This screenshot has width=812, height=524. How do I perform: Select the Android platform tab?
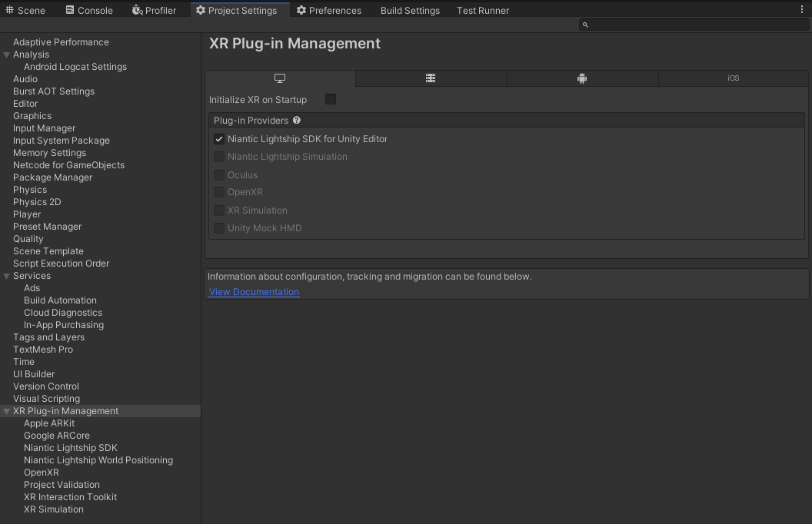[x=582, y=78]
